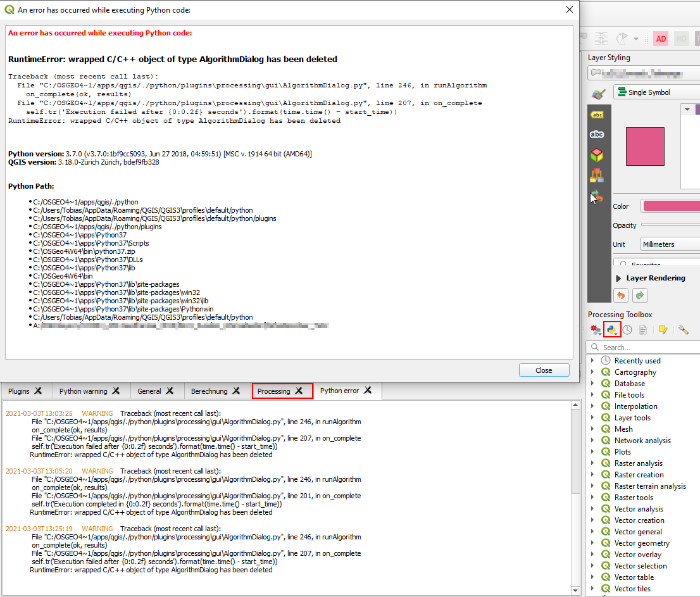
Task: Open Processing History clock icon
Action: pos(627,330)
